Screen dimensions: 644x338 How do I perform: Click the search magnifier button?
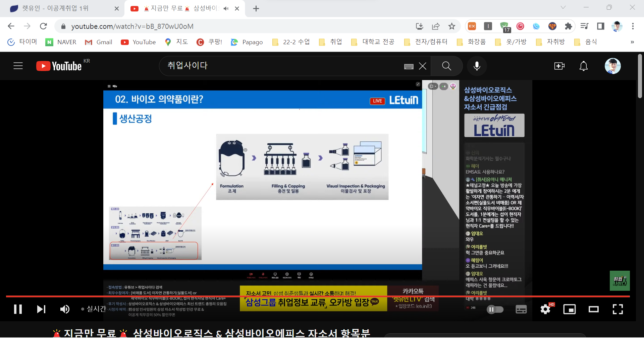[x=446, y=66]
